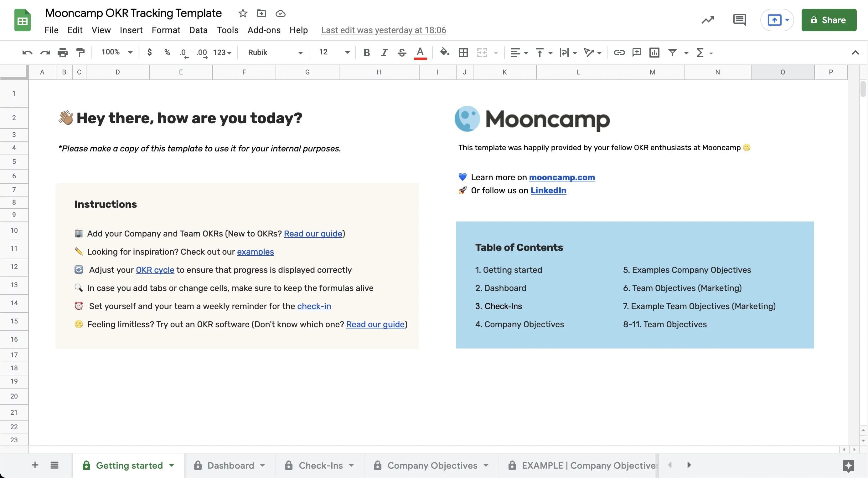Open the Data menu
Screen dimensions: 868x478
click(x=198, y=30)
